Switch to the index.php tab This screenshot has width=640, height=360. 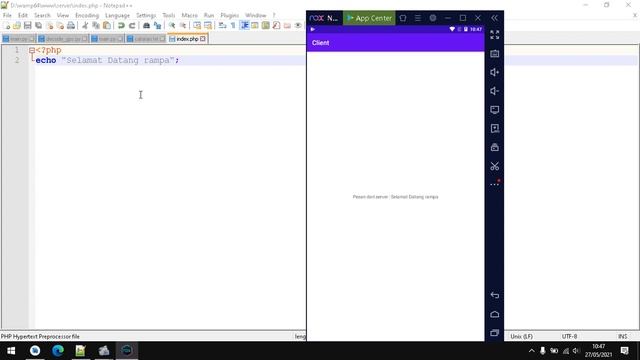tap(187, 39)
